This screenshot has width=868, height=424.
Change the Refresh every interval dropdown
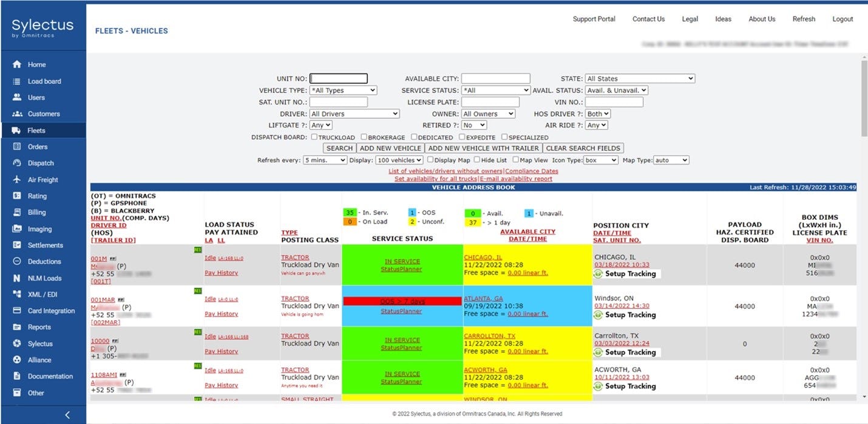click(324, 160)
